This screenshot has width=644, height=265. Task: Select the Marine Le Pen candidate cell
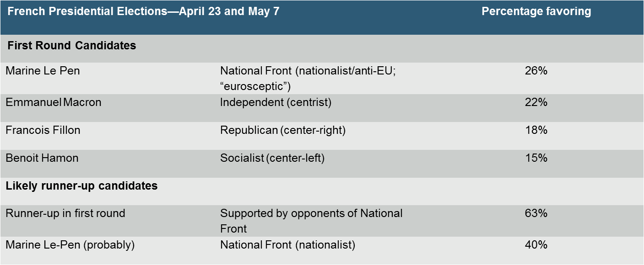[43, 71]
